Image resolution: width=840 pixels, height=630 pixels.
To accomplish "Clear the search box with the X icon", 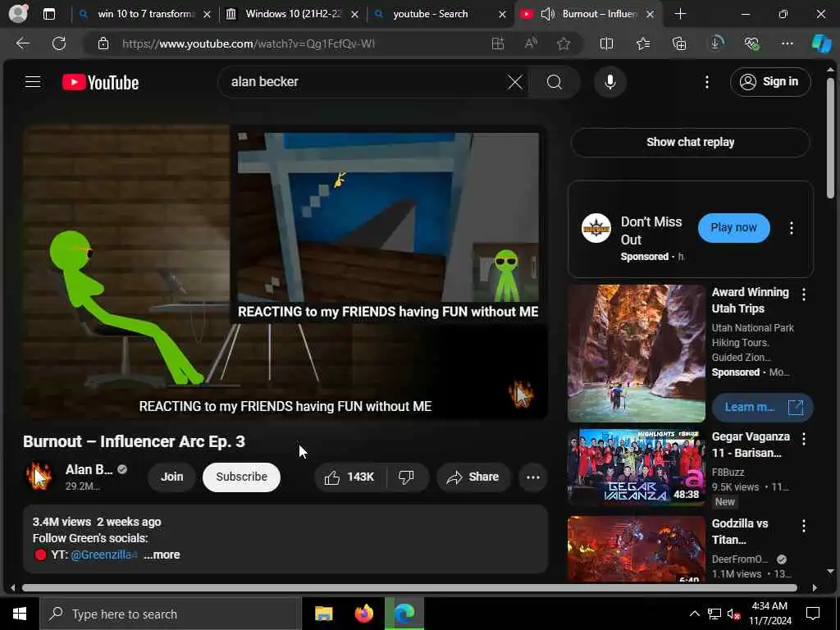I will tap(515, 82).
